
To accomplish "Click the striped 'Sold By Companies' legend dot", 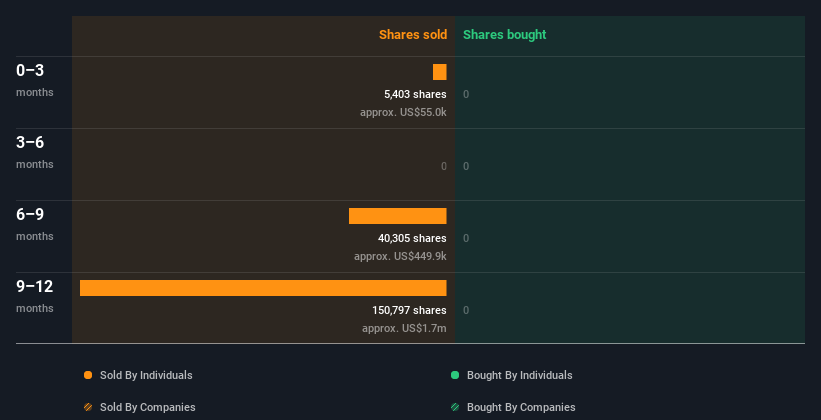I will tap(88, 407).
